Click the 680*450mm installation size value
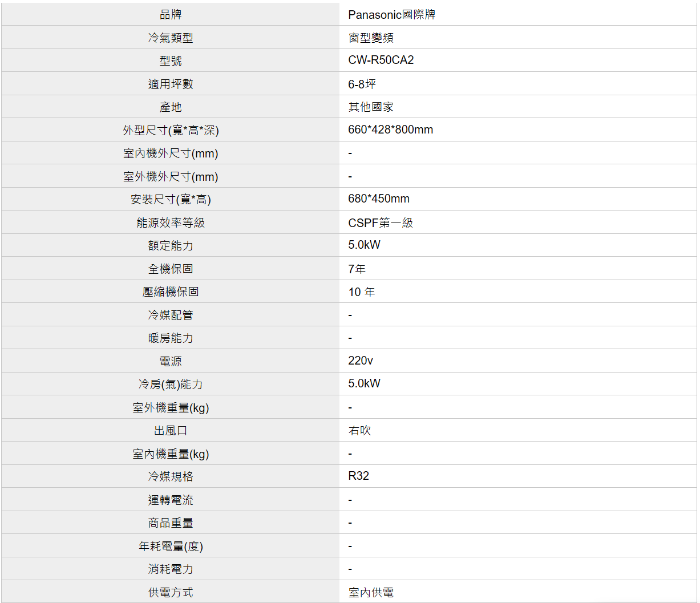The width and height of the screenshot is (700, 603). tap(379, 199)
